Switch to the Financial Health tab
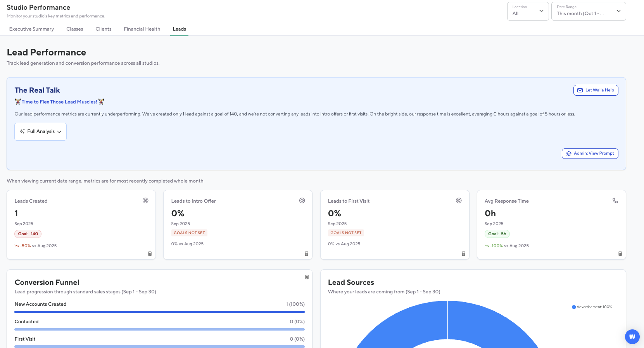This screenshot has height=348, width=644. (142, 29)
